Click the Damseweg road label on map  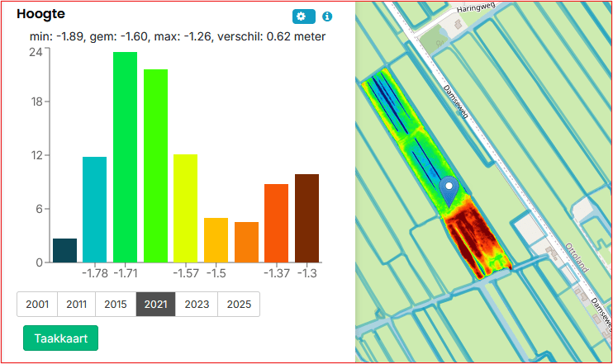[x=455, y=102]
